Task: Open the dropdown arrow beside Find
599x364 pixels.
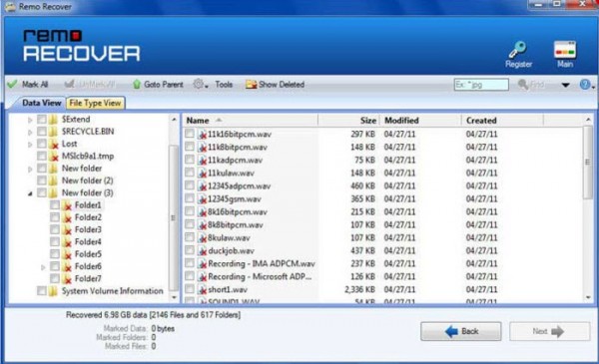Action: tap(566, 85)
